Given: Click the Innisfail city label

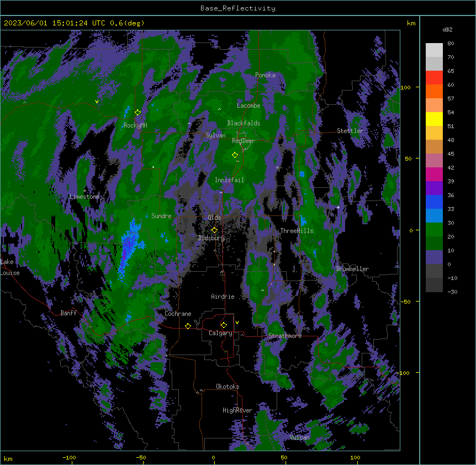Looking at the screenshot, I should [229, 180].
